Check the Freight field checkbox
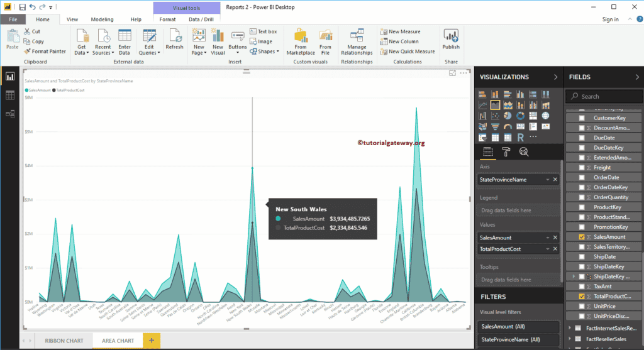 click(x=582, y=168)
